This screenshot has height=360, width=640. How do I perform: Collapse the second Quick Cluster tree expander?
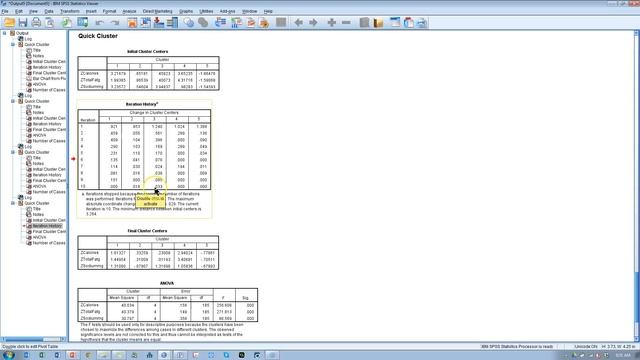click(x=13, y=101)
